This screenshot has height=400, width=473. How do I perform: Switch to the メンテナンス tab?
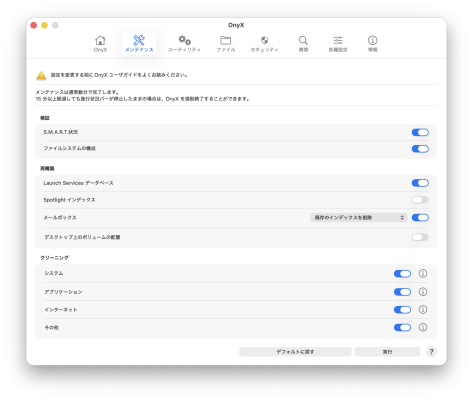pos(139,44)
